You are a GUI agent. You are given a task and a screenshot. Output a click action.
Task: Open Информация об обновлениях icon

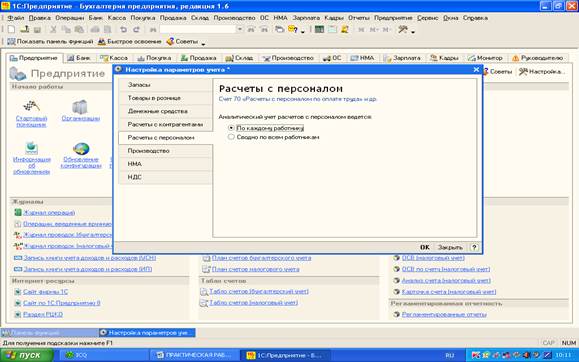tap(31, 158)
